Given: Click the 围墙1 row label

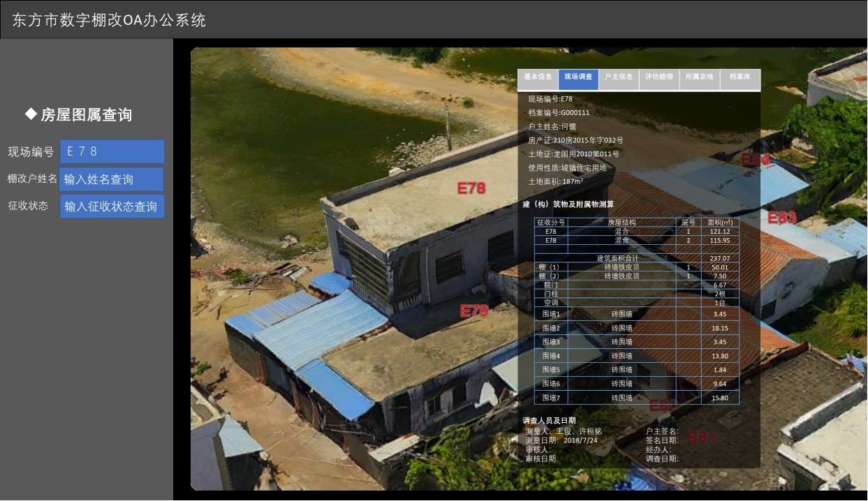Looking at the screenshot, I should [551, 315].
